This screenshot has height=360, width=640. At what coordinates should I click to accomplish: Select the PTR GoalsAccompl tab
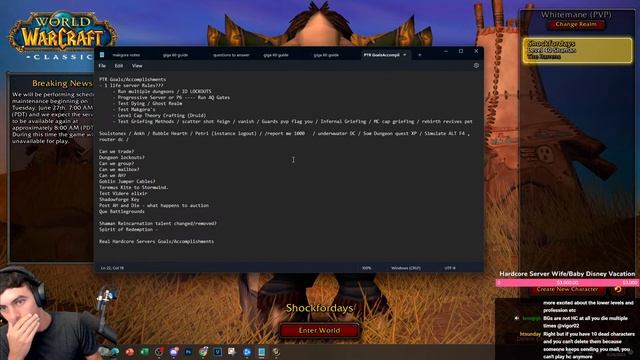tap(381, 55)
